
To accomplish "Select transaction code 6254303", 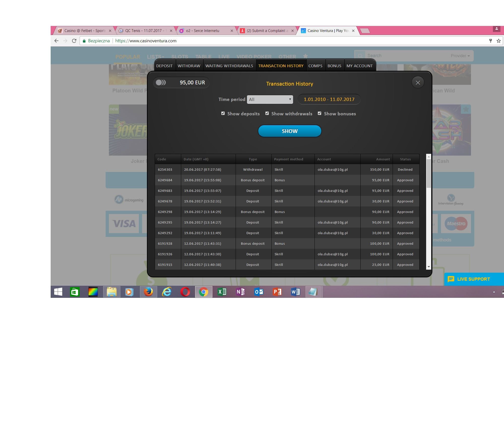I will click(165, 169).
